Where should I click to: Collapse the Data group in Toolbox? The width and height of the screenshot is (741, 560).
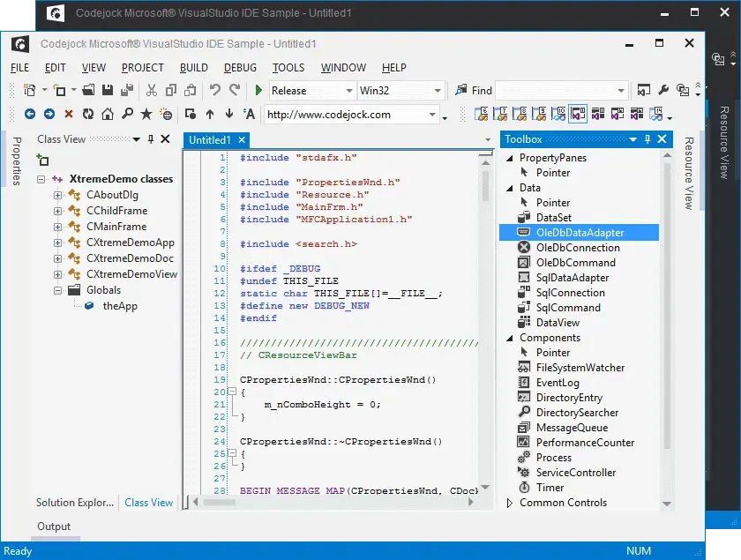point(510,188)
